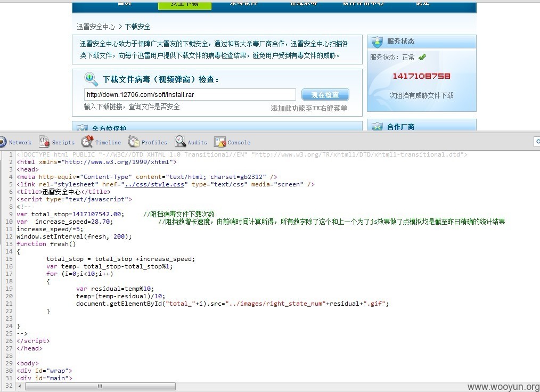Click the document.getElementById code line
The image size is (540, 392).
[x=233, y=304]
